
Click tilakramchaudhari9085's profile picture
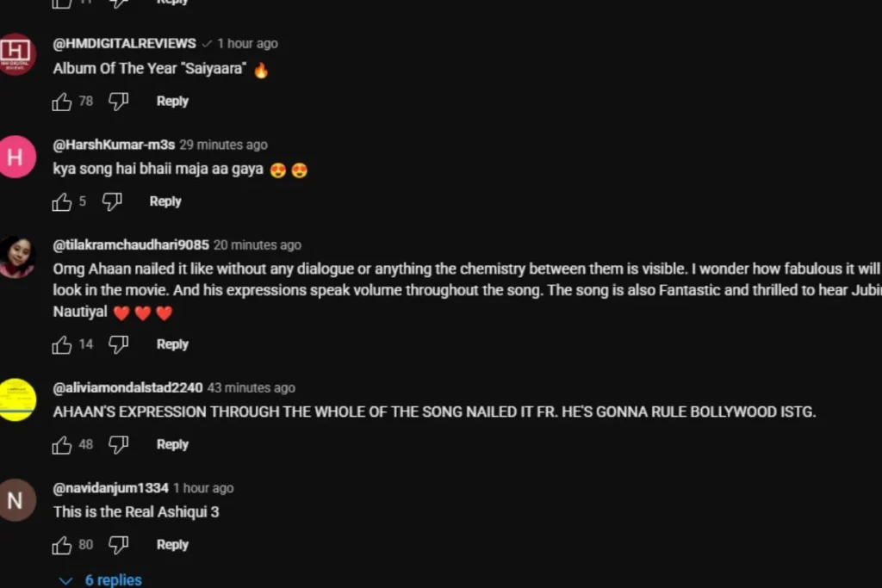pyautogui.click(x=17, y=257)
